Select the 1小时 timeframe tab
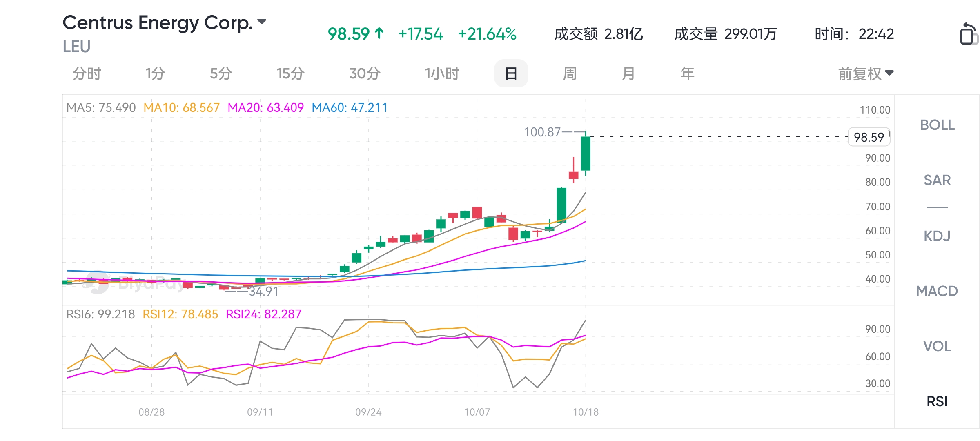Image resolution: width=980 pixels, height=441 pixels. point(442,74)
